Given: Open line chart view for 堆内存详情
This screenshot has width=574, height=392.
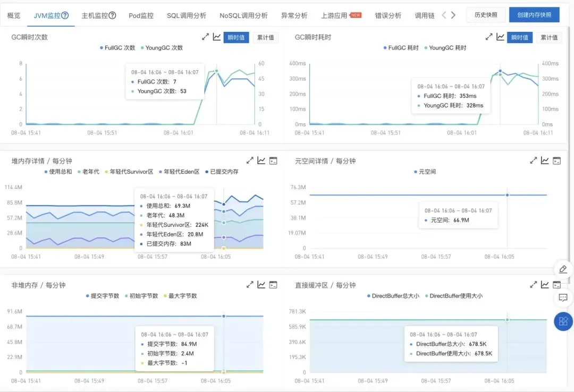Looking at the screenshot, I should [x=261, y=161].
